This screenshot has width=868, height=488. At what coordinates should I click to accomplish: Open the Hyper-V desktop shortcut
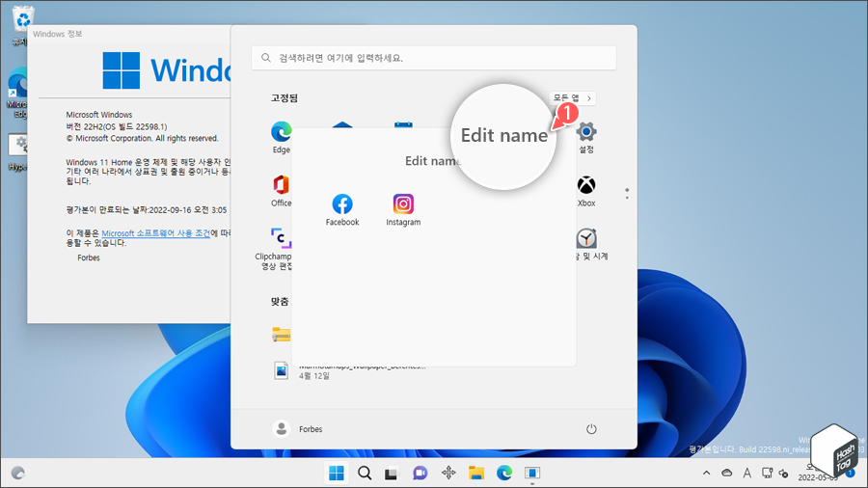tap(17, 152)
